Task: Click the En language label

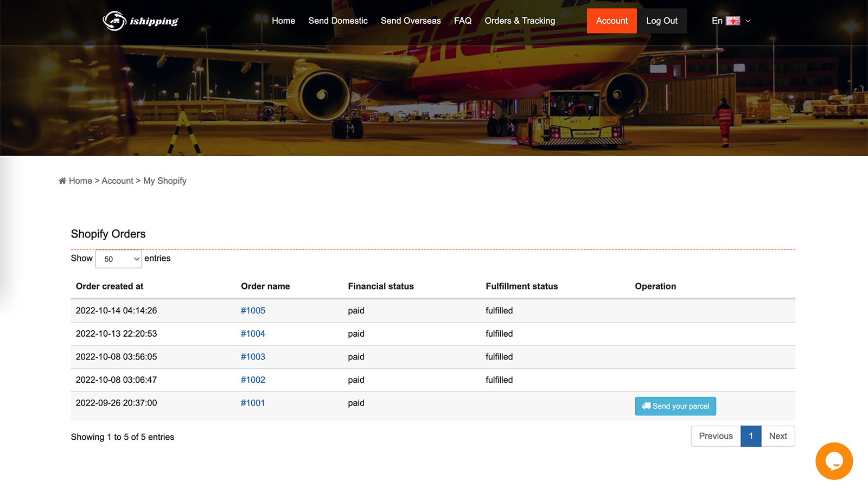Action: (x=717, y=21)
